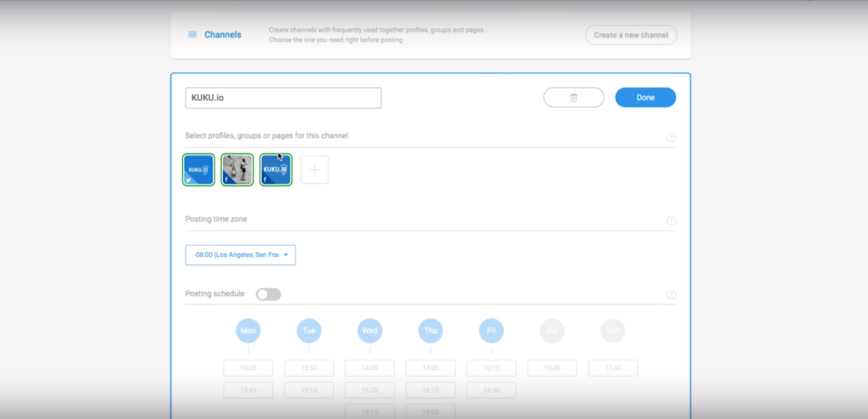Click the Channels grid icon

click(x=192, y=34)
